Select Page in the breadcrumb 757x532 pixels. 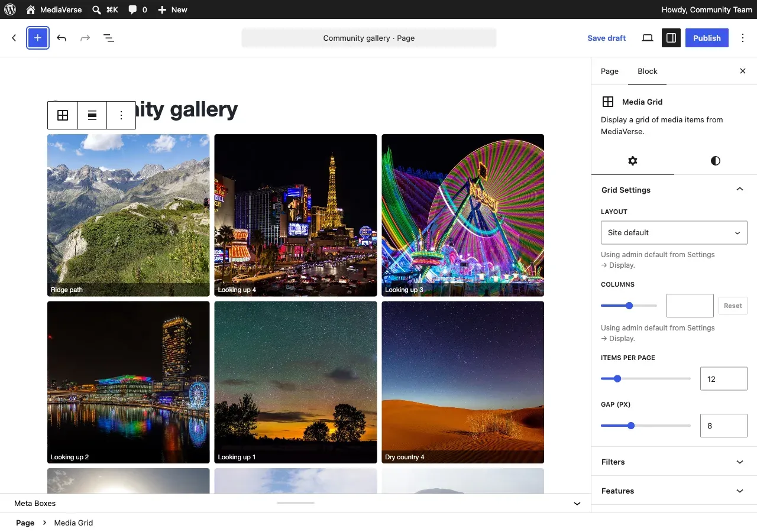(x=25, y=523)
